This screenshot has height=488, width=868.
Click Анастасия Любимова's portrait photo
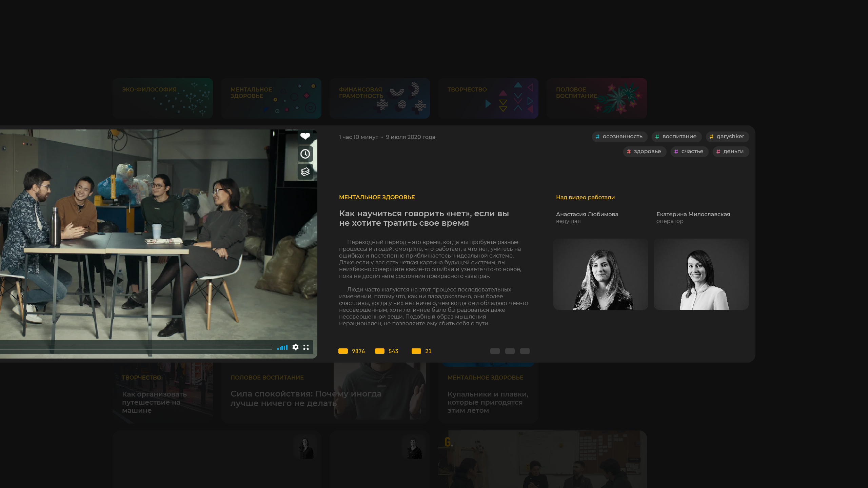(x=600, y=274)
